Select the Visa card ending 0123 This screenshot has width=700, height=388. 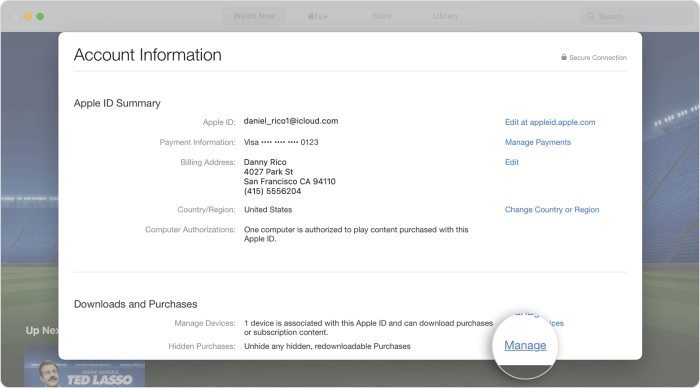point(281,142)
